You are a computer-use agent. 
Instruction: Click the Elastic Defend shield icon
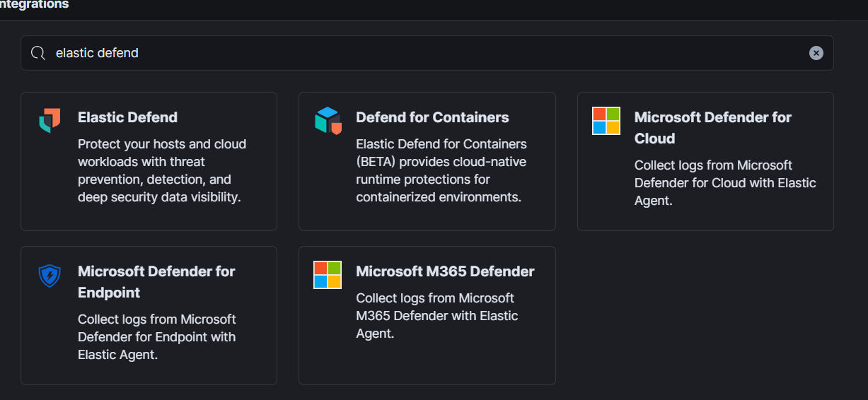(x=50, y=120)
